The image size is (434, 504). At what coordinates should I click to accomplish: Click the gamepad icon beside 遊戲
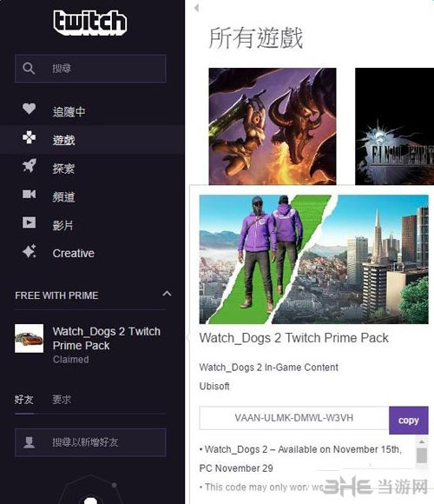pyautogui.click(x=29, y=137)
